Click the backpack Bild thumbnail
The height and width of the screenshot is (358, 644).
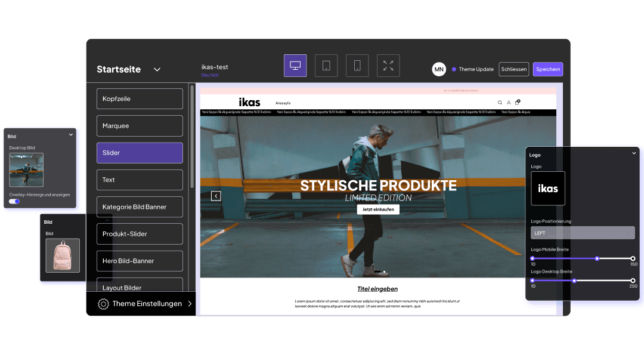[63, 255]
